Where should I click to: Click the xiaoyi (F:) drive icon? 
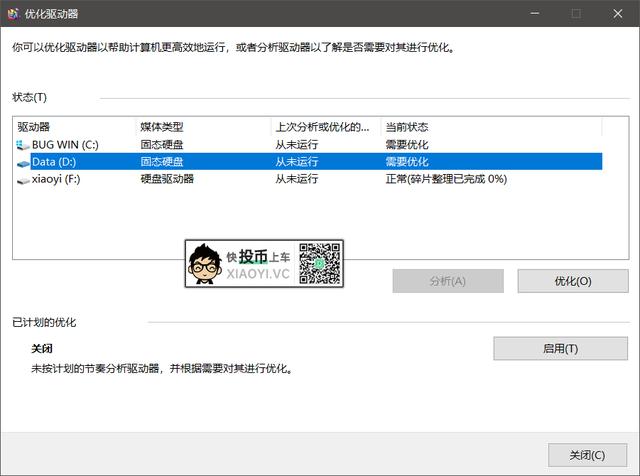(x=23, y=180)
